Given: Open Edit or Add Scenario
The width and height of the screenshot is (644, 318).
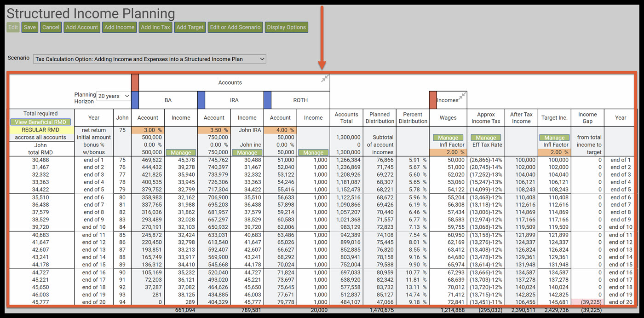Looking at the screenshot, I should (235, 27).
